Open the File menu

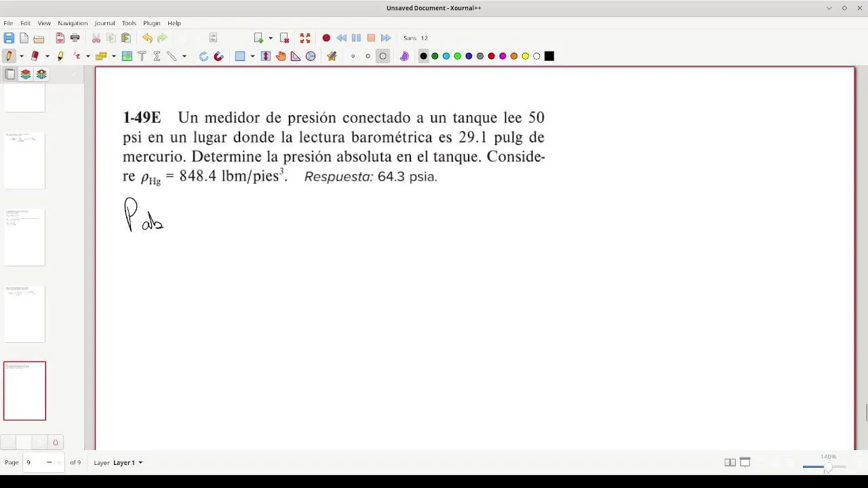point(8,23)
